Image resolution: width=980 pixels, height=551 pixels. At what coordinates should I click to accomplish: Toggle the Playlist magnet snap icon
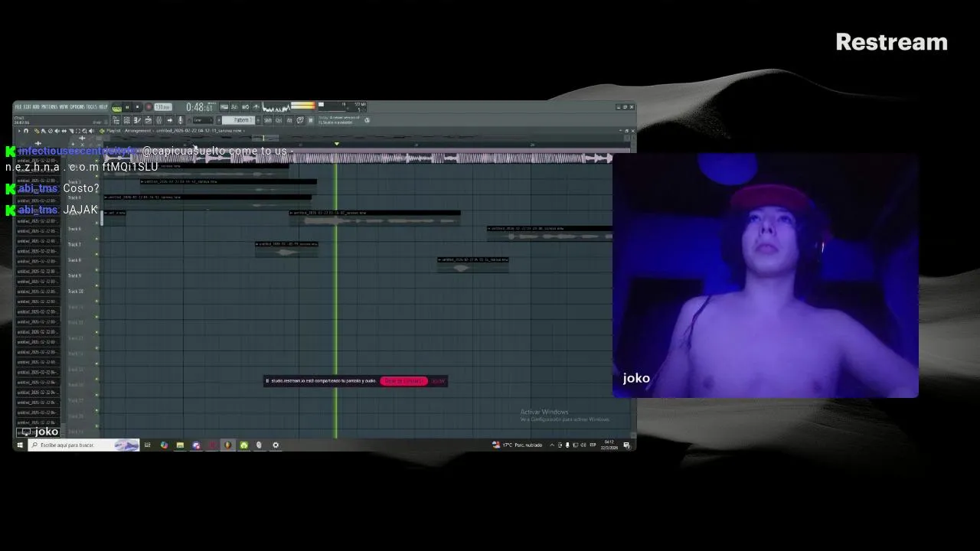26,130
